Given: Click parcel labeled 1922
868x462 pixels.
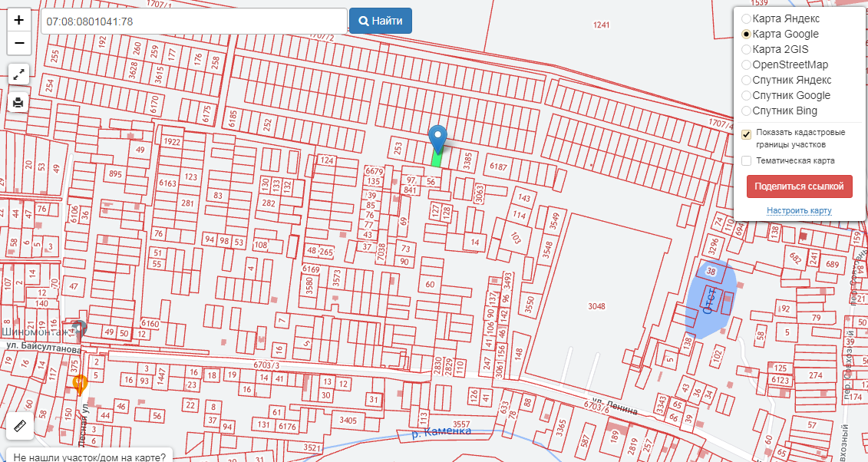Looking at the screenshot, I should 172,142.
